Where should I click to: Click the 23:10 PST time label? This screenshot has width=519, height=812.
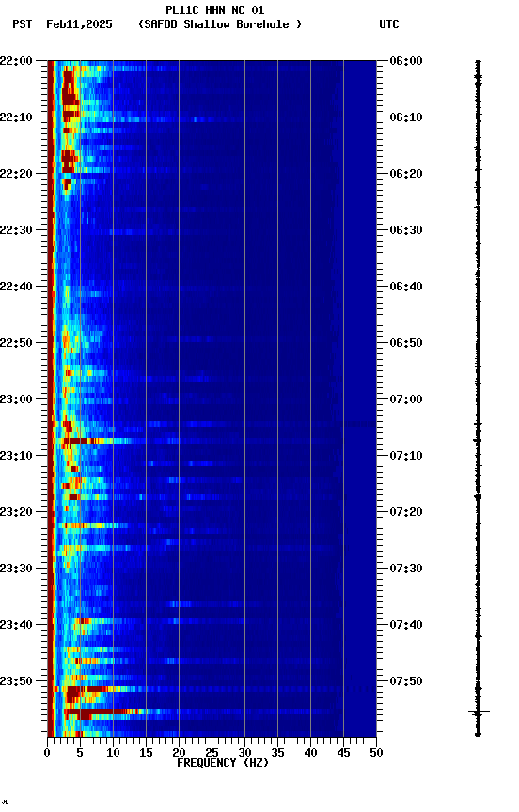(x=16, y=456)
